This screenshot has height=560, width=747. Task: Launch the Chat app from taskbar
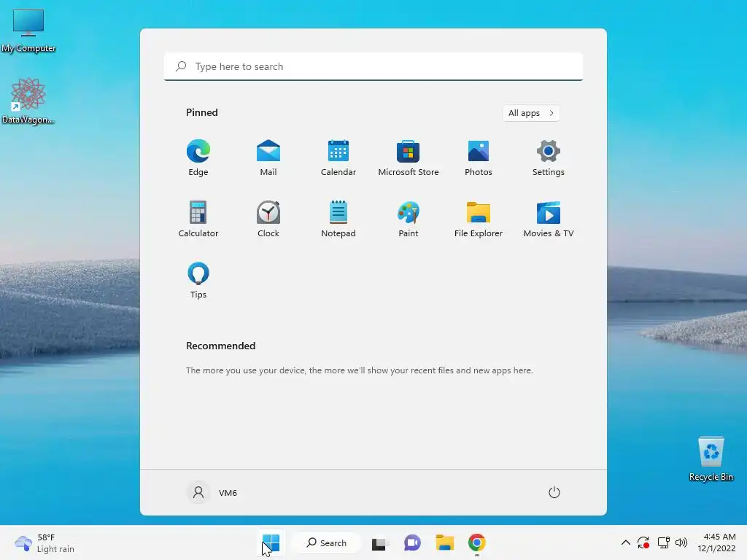(412, 542)
